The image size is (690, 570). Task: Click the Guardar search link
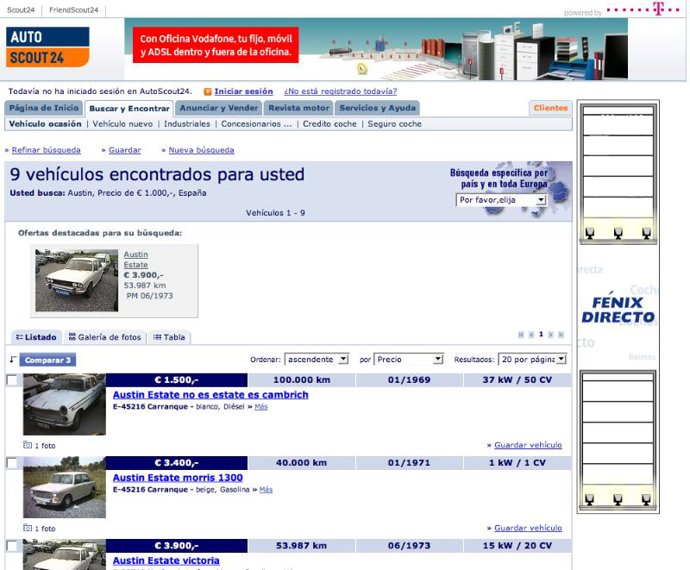(x=125, y=150)
